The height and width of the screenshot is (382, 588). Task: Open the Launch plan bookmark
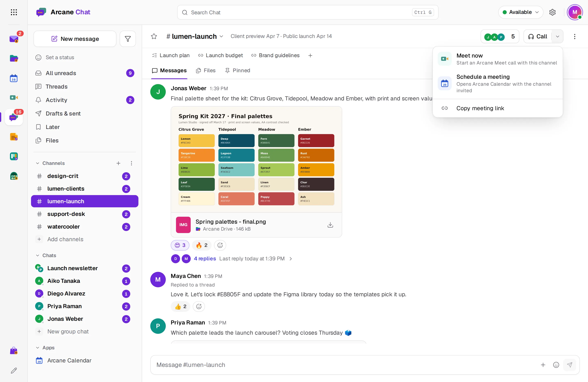171,56
